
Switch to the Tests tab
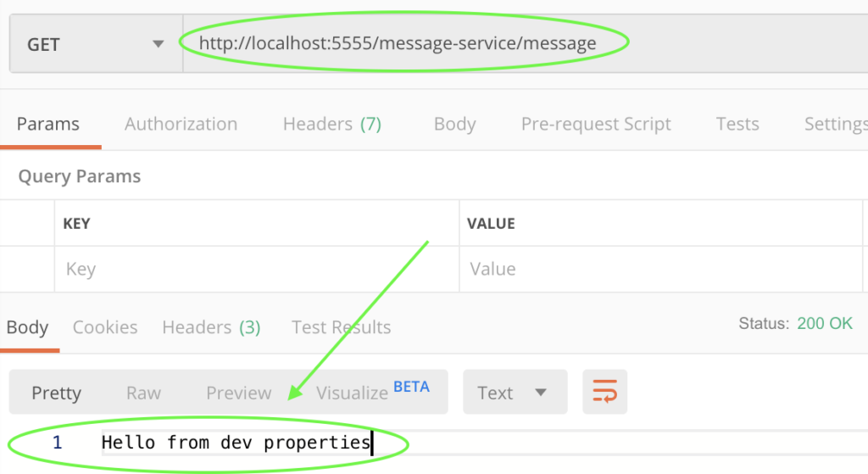[x=737, y=124]
